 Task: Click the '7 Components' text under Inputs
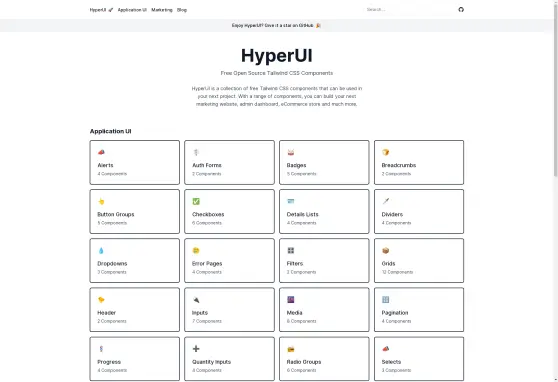207,321
